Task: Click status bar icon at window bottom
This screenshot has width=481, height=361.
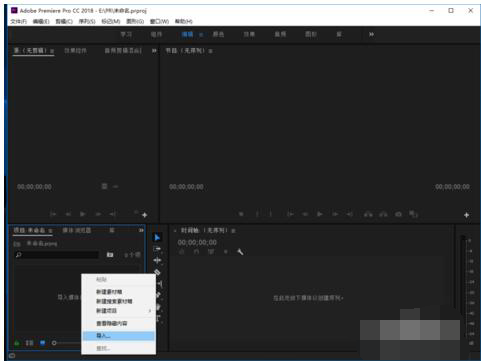Action: (x=11, y=356)
